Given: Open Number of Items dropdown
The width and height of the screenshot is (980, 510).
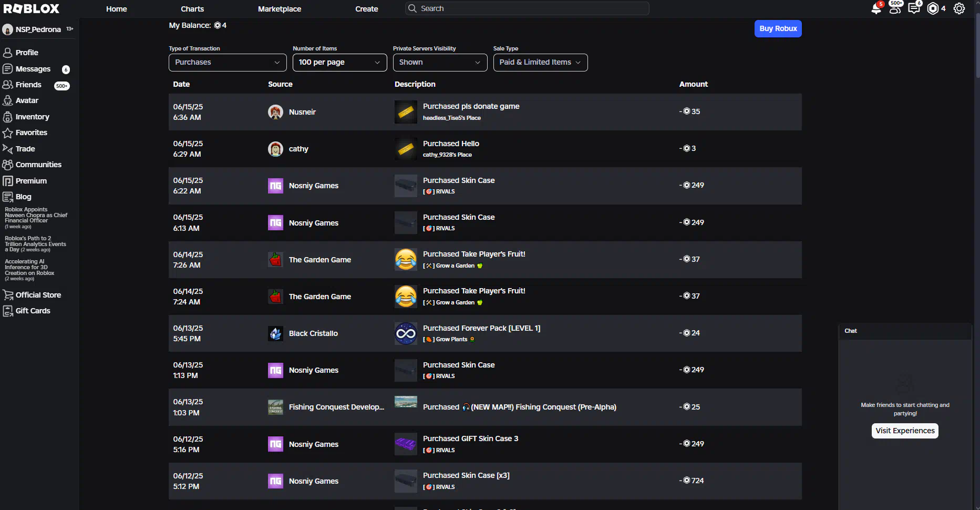Looking at the screenshot, I should (339, 63).
